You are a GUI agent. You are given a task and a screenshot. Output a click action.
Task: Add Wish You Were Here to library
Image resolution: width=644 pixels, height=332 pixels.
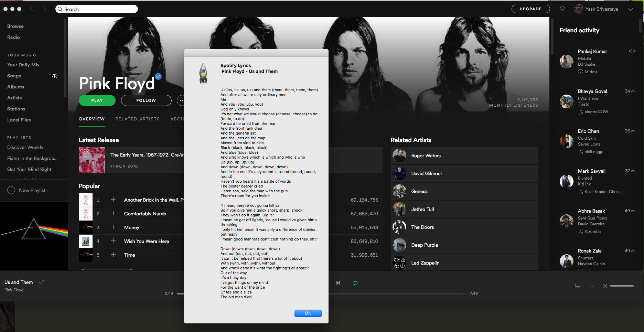point(113,241)
